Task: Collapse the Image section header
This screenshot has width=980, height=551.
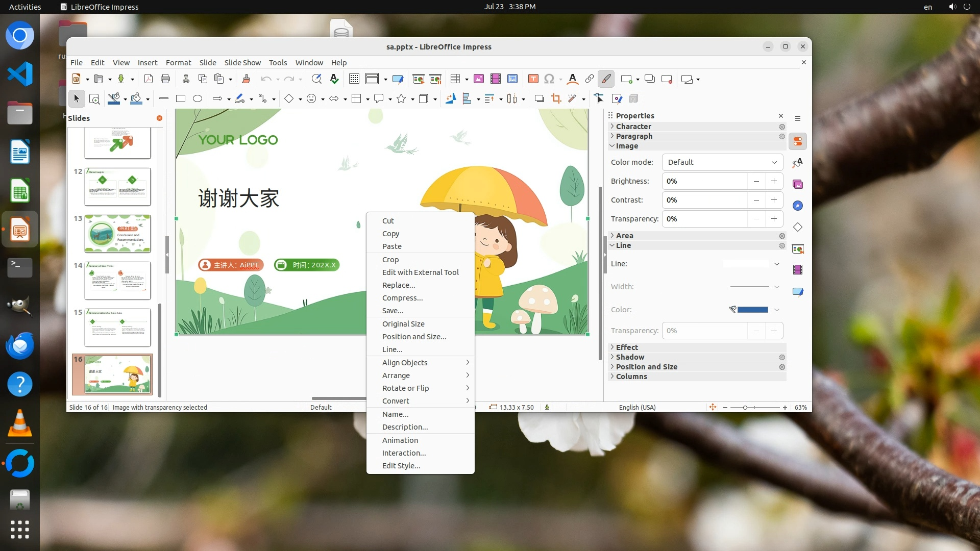Action: (626, 146)
